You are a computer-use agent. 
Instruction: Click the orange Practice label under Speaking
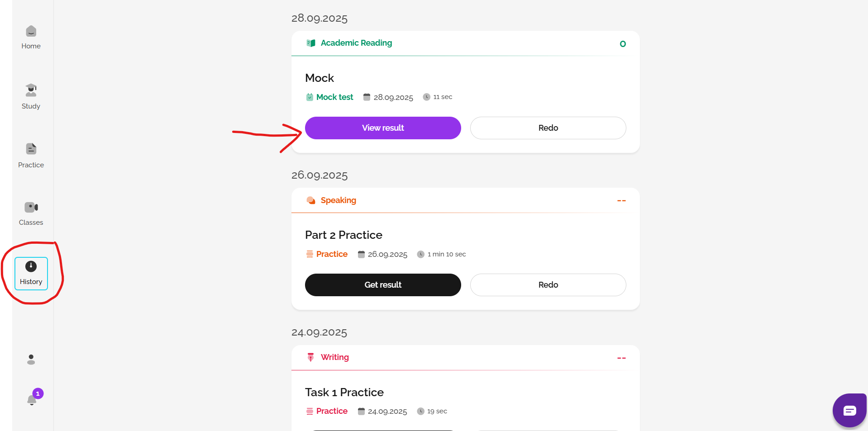point(332,254)
